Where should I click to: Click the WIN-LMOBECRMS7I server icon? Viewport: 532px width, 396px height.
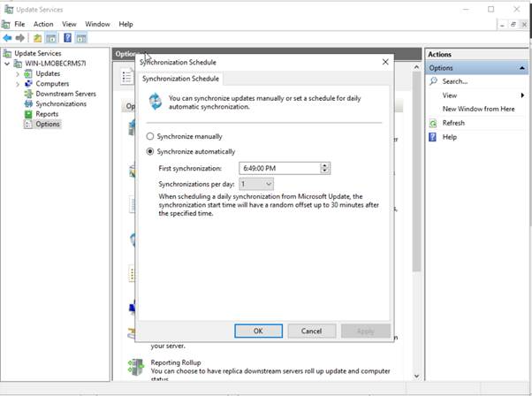coord(18,64)
